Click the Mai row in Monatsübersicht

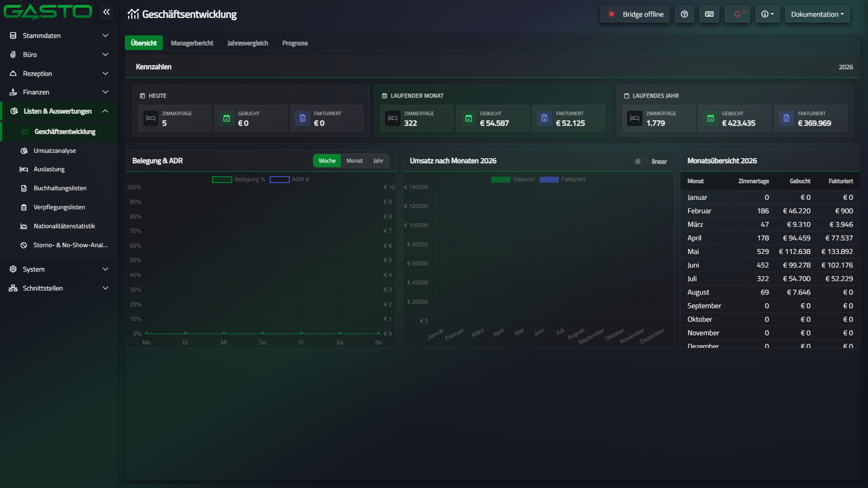click(770, 252)
